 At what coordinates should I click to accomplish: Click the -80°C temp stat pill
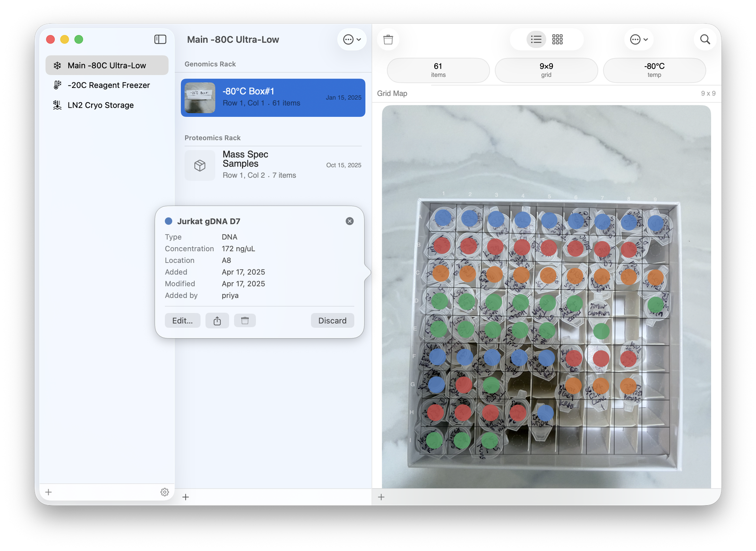click(x=654, y=70)
